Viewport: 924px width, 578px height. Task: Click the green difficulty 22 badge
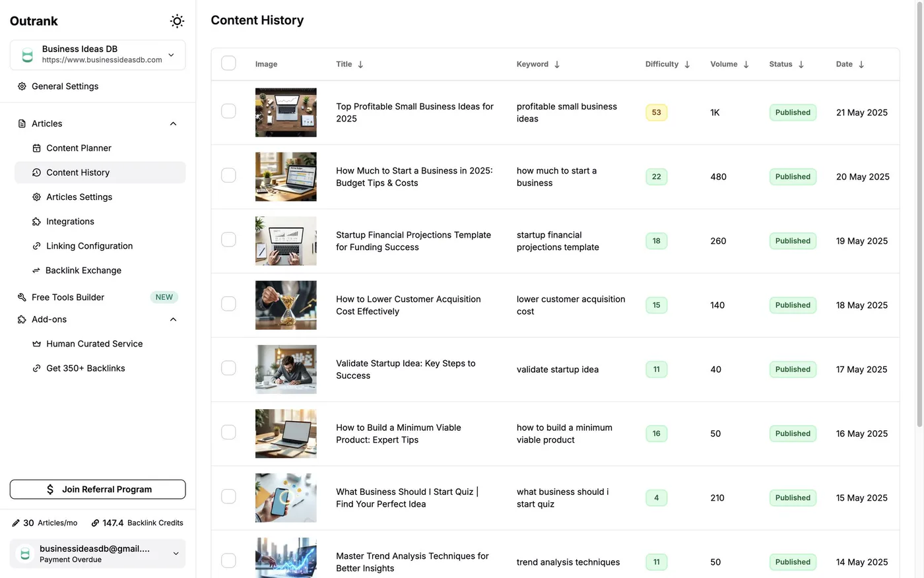pos(656,177)
